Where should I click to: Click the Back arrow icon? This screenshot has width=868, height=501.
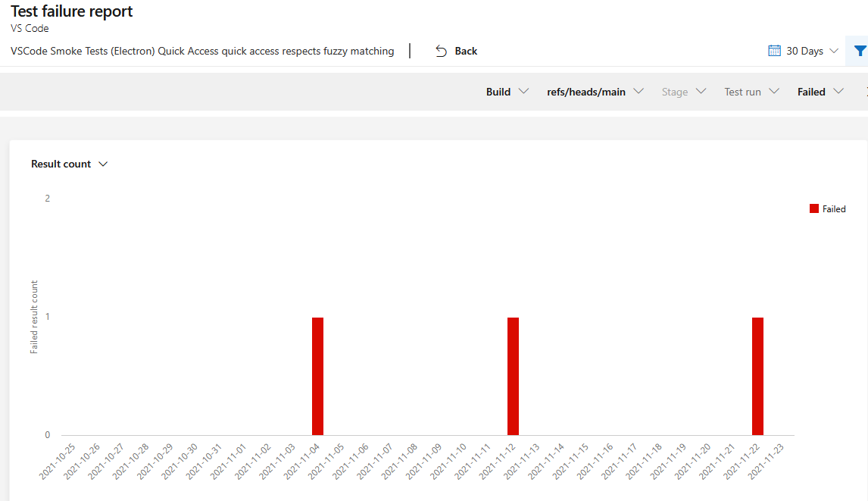(442, 51)
